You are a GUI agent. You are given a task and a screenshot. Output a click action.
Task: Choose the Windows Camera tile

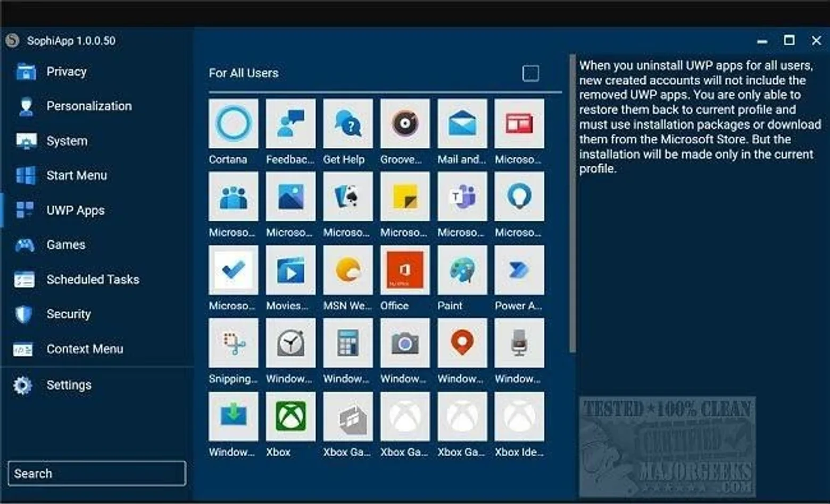(405, 343)
